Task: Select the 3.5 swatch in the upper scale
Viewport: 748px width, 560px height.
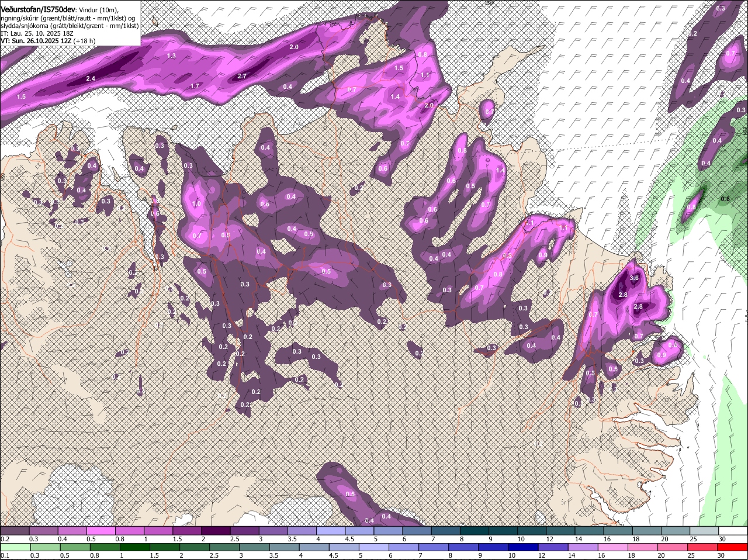Action: (x=302, y=530)
